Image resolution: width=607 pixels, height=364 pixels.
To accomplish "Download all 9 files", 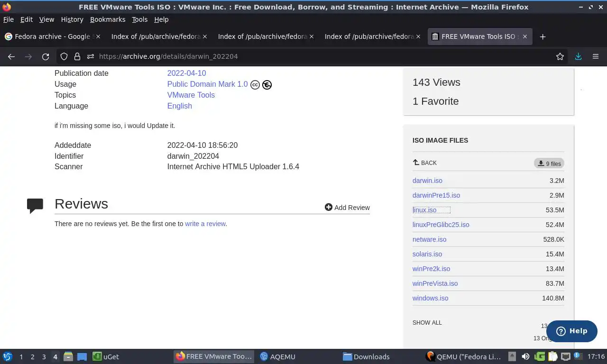I will pyautogui.click(x=549, y=164).
